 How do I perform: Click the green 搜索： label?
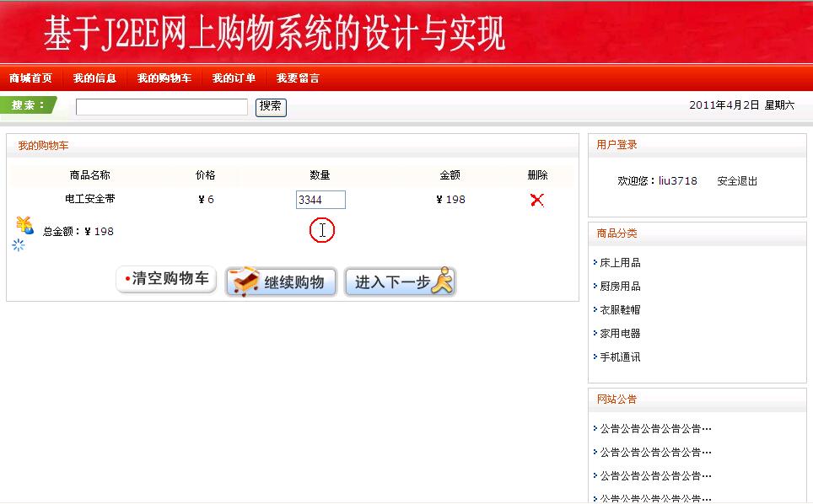pyautogui.click(x=28, y=105)
